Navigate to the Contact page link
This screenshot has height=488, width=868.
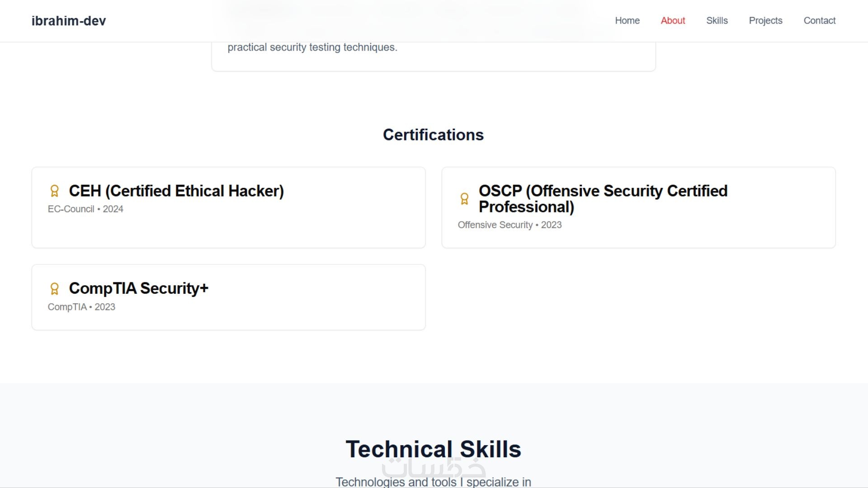click(819, 21)
